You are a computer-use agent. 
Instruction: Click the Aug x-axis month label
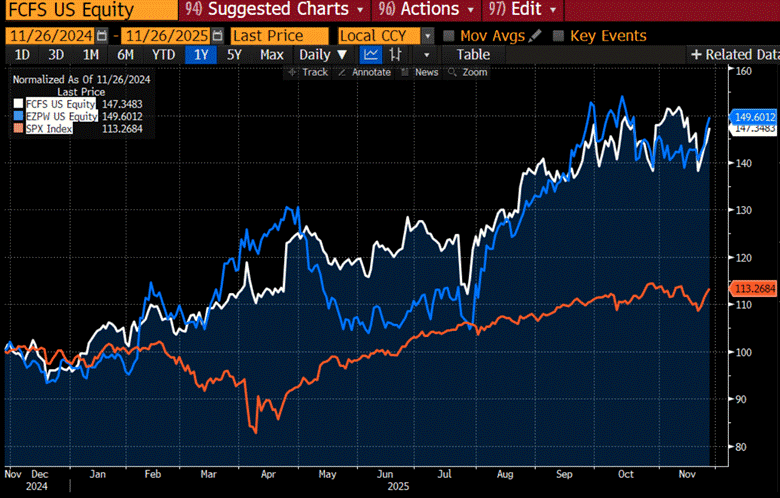505,474
